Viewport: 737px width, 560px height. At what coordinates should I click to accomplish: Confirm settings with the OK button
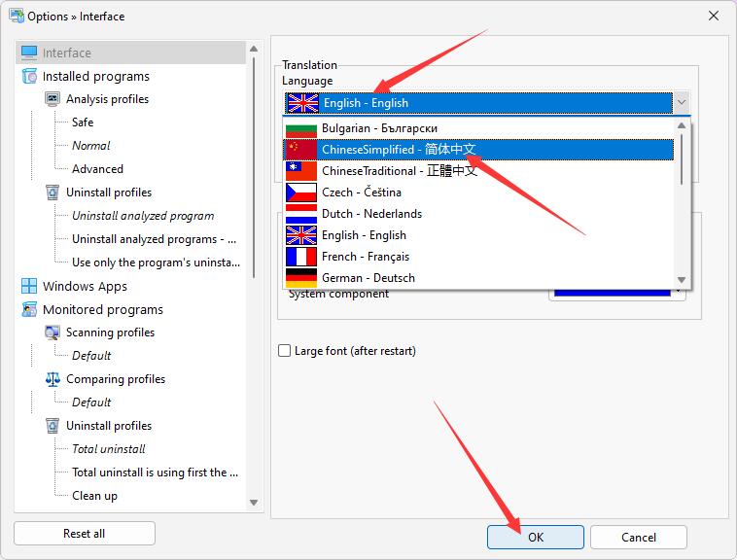click(x=536, y=537)
